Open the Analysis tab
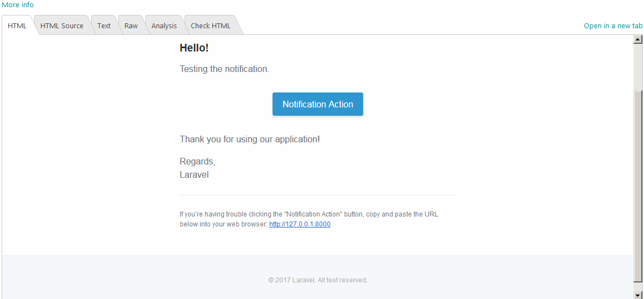 pyautogui.click(x=164, y=26)
